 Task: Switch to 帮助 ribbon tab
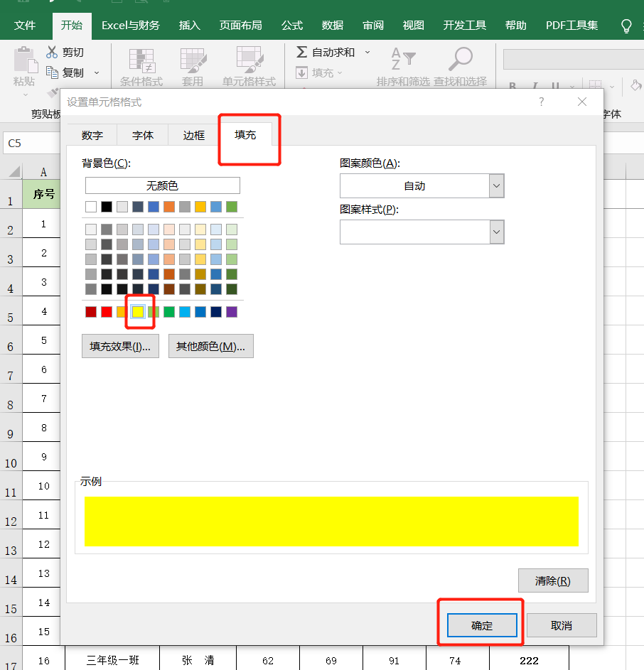(516, 26)
